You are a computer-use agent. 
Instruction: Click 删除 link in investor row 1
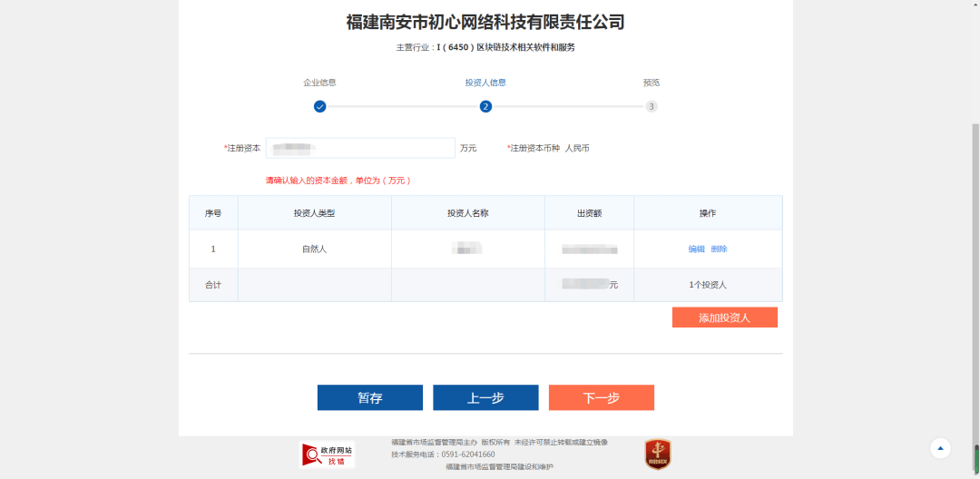[x=719, y=249]
